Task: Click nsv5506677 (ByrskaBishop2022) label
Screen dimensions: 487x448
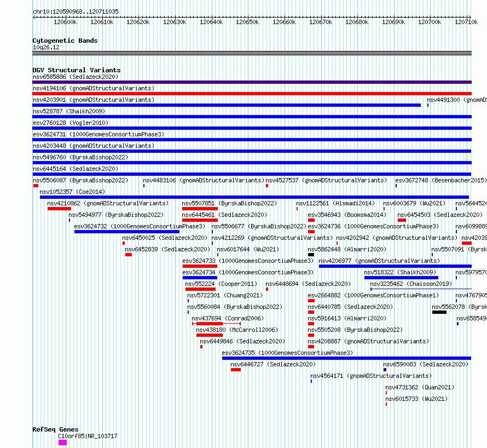Action: click(259, 226)
